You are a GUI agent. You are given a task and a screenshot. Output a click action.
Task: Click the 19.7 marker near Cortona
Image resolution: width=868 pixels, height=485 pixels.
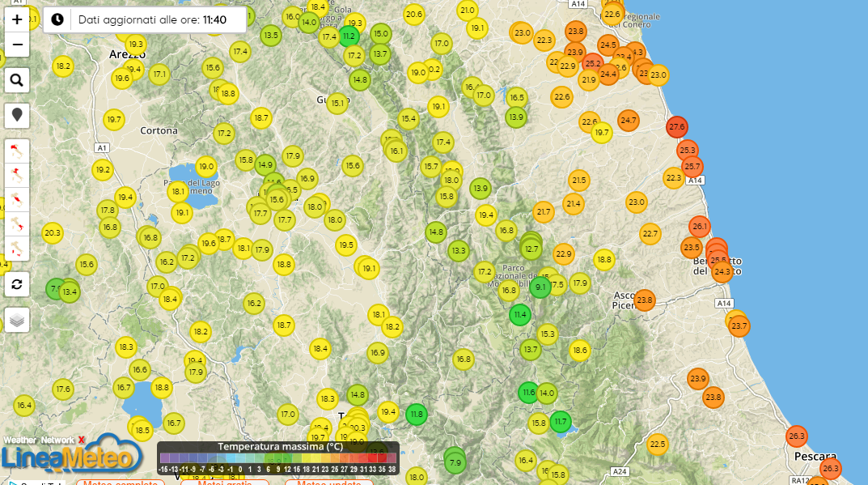click(114, 120)
